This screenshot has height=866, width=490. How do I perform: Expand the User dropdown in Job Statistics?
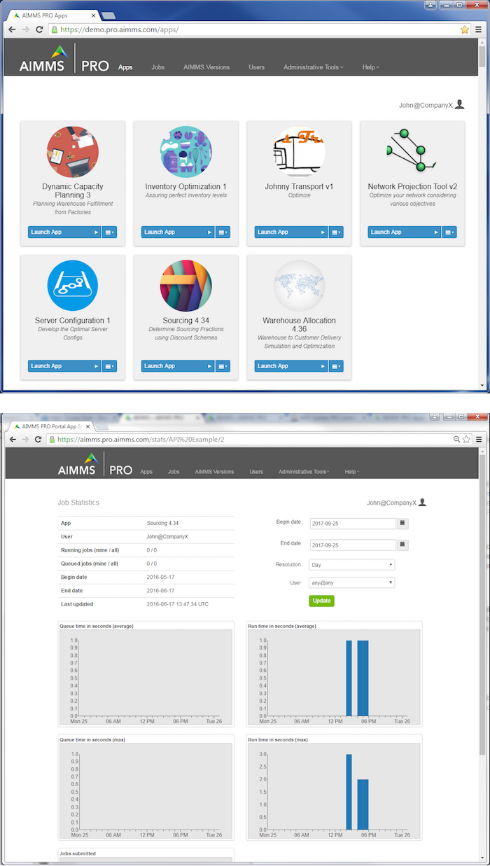352,583
